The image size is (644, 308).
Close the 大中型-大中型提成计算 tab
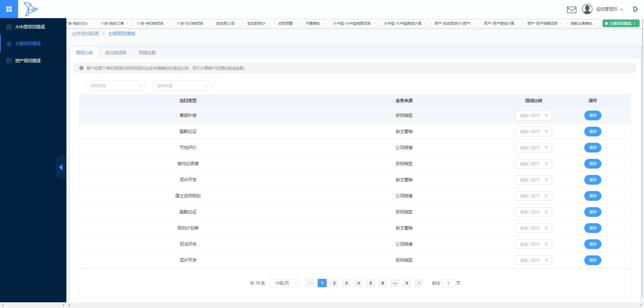point(425,24)
